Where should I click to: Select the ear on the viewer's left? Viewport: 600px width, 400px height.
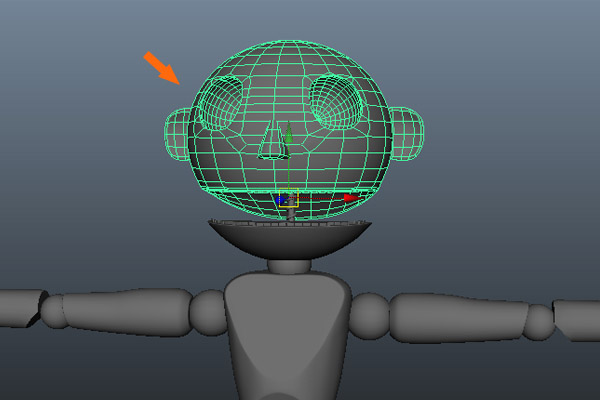click(178, 134)
